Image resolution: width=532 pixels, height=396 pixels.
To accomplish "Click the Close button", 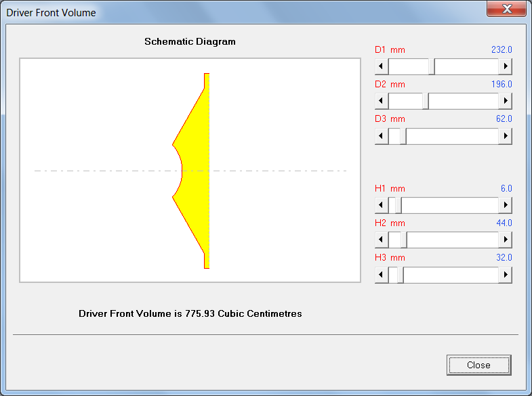I will tap(478, 365).
